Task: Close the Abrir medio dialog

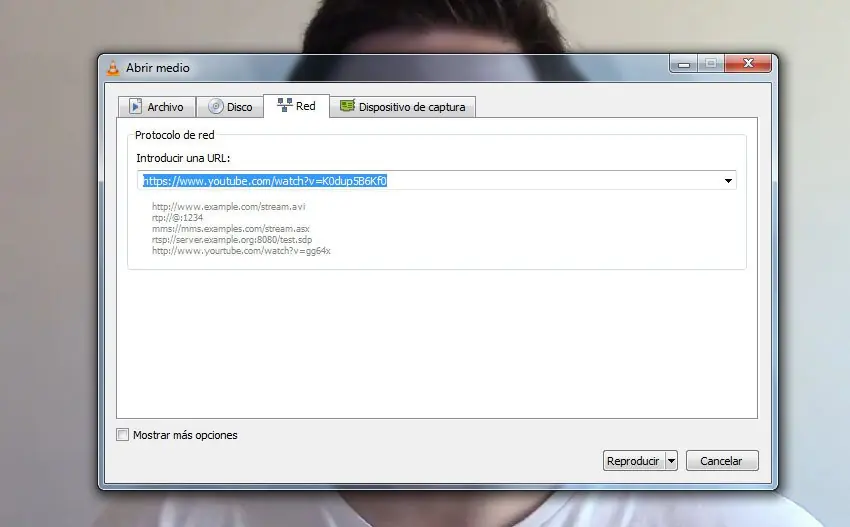Action: (x=748, y=63)
